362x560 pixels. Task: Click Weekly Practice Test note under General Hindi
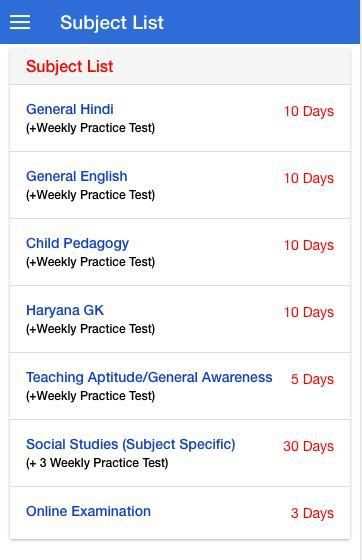coord(90,128)
